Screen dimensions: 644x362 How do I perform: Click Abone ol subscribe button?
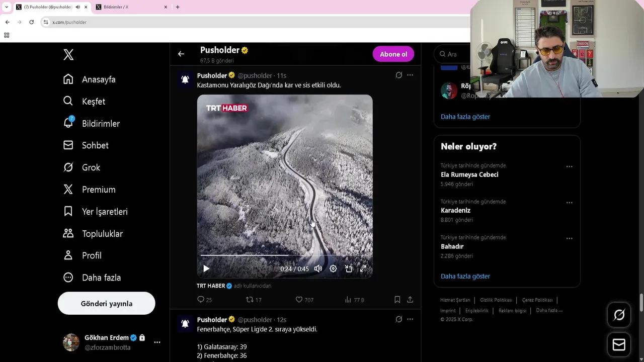click(x=393, y=54)
